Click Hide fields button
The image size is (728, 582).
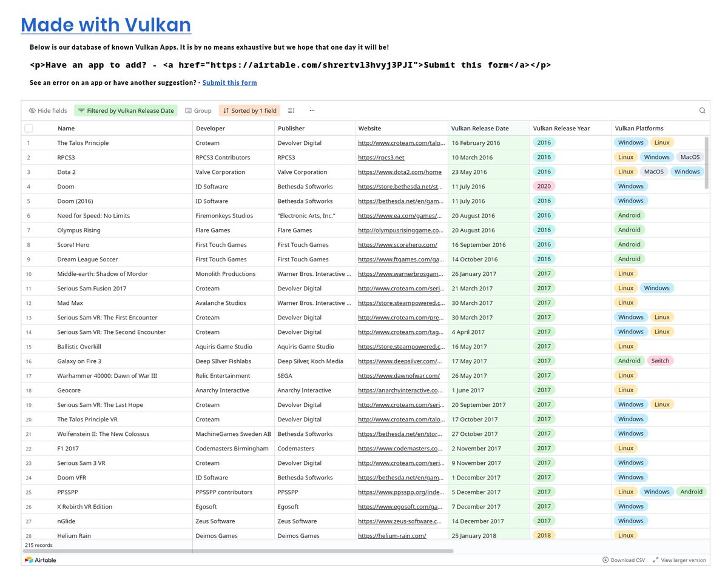tap(48, 110)
